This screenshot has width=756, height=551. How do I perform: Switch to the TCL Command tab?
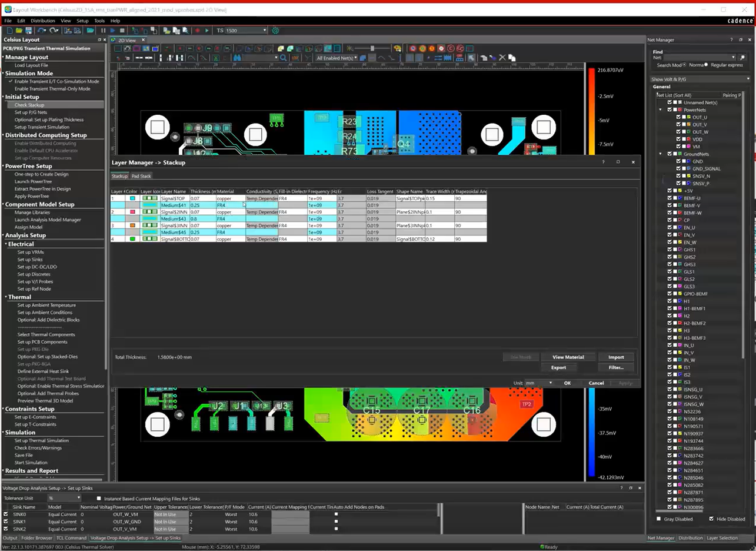[71, 537]
